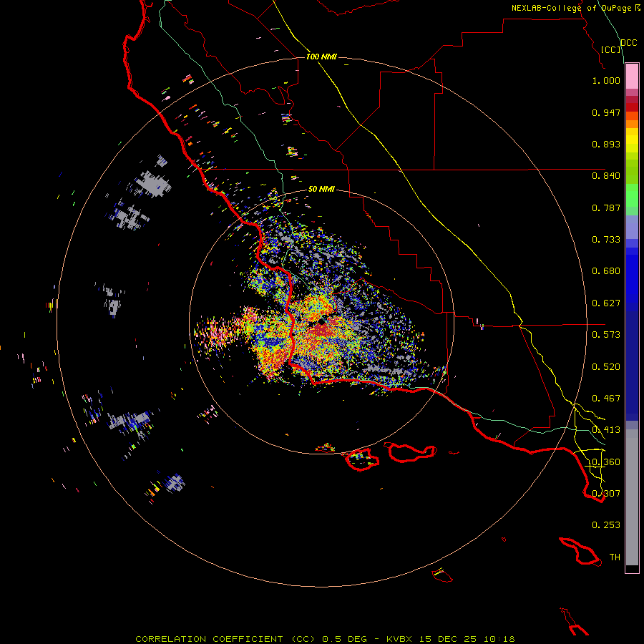Click the 0.573 legend value

pyautogui.click(x=606, y=335)
